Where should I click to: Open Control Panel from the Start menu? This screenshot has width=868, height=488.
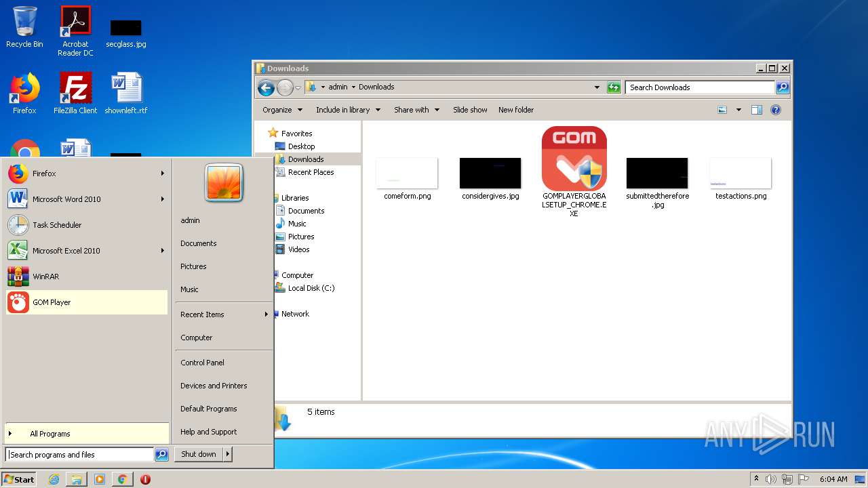coord(202,363)
